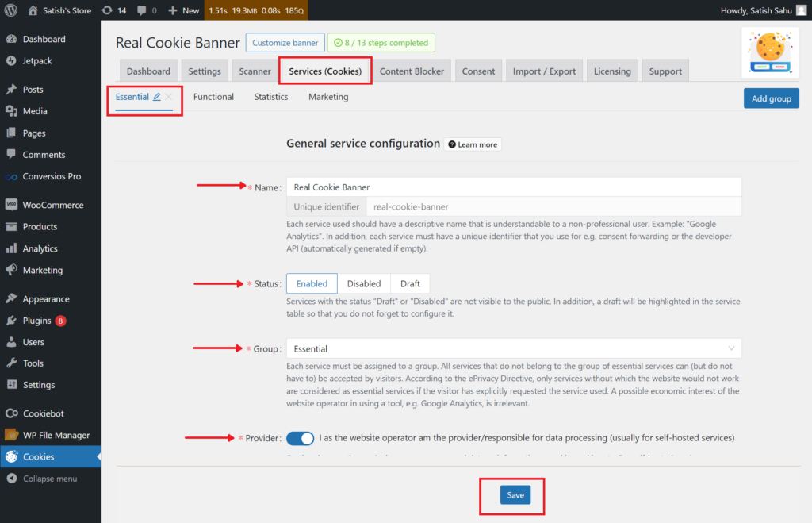Click the pencil edit icon on Essential tab
This screenshot has width=812, height=523.
tap(156, 96)
